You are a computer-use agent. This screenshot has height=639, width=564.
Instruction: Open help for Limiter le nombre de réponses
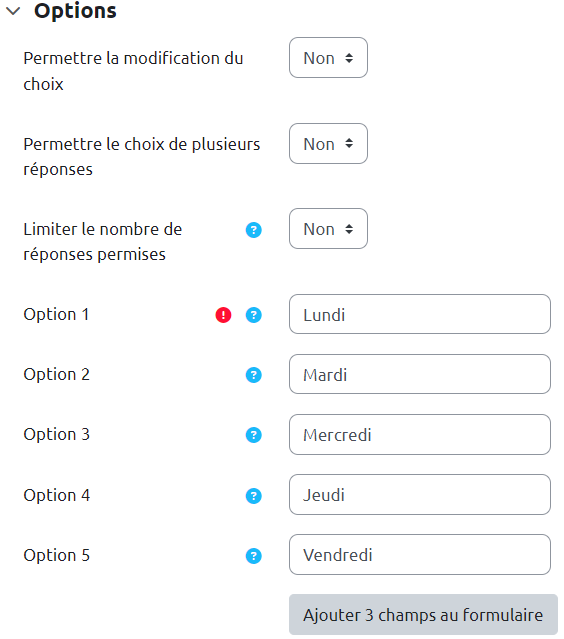tap(253, 230)
